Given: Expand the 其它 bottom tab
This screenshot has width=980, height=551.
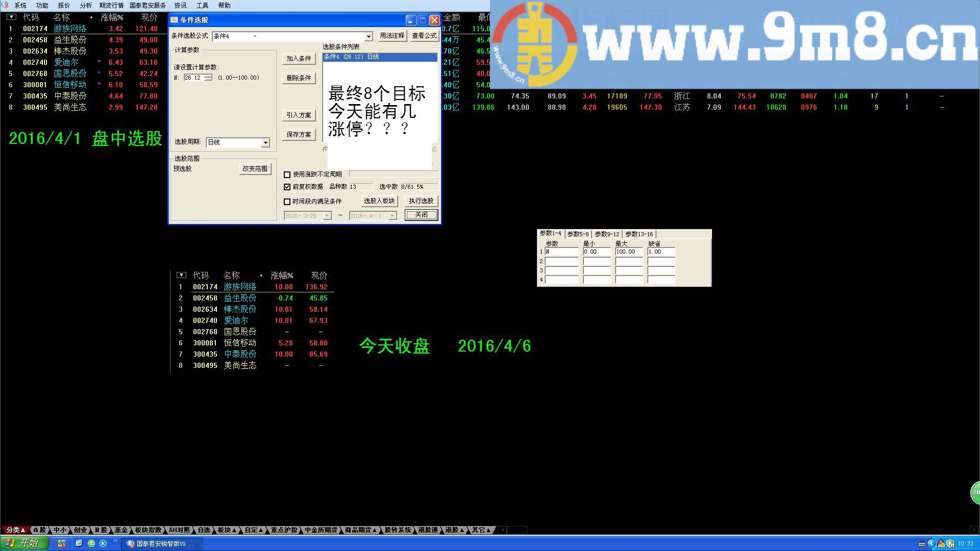Looking at the screenshot, I should pos(481,530).
